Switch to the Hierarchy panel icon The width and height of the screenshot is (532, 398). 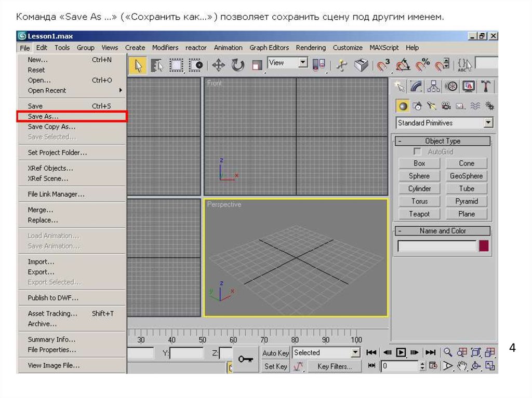(x=433, y=86)
